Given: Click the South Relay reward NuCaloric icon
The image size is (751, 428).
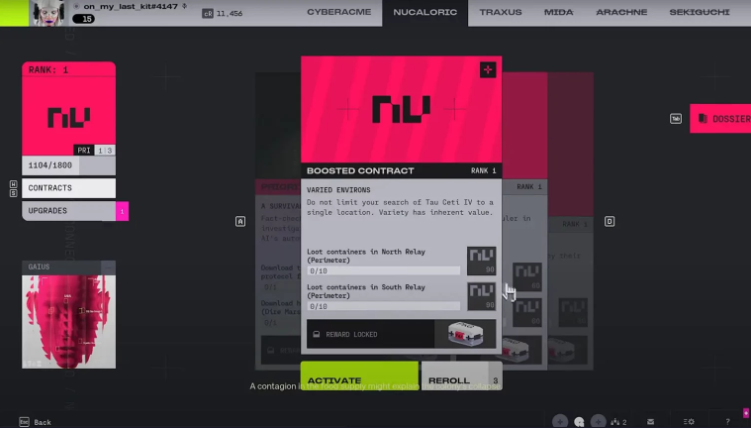Looking at the screenshot, I should [x=481, y=297].
